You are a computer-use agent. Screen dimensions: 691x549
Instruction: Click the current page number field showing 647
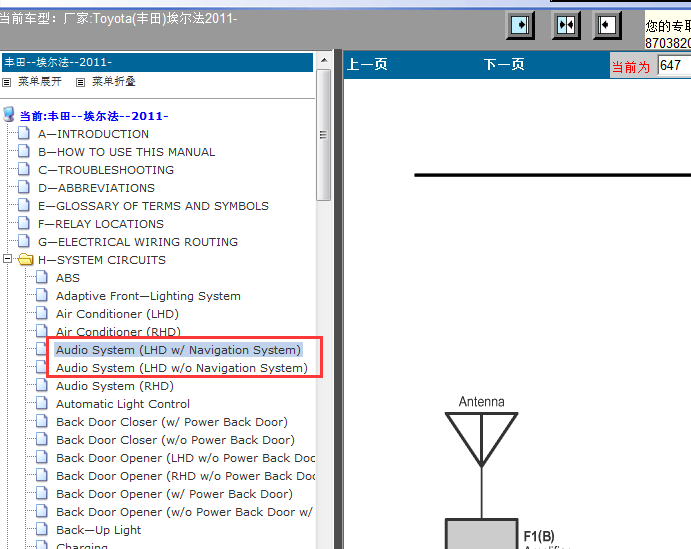point(674,65)
